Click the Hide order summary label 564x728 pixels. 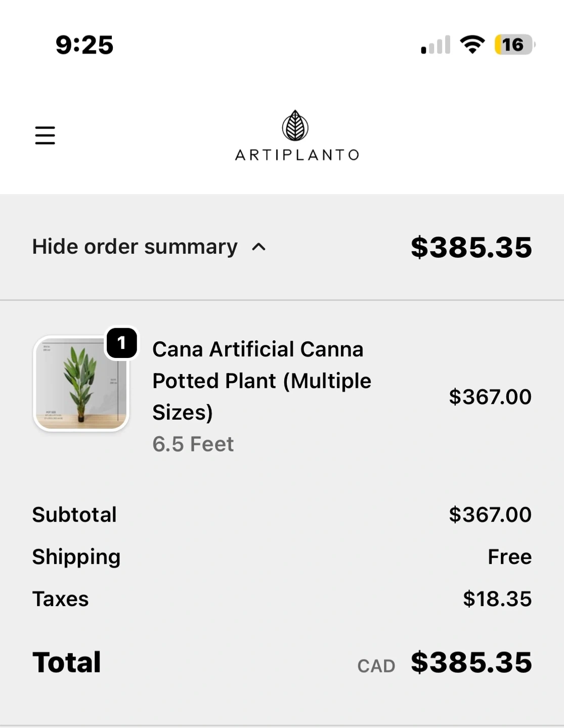[135, 247]
